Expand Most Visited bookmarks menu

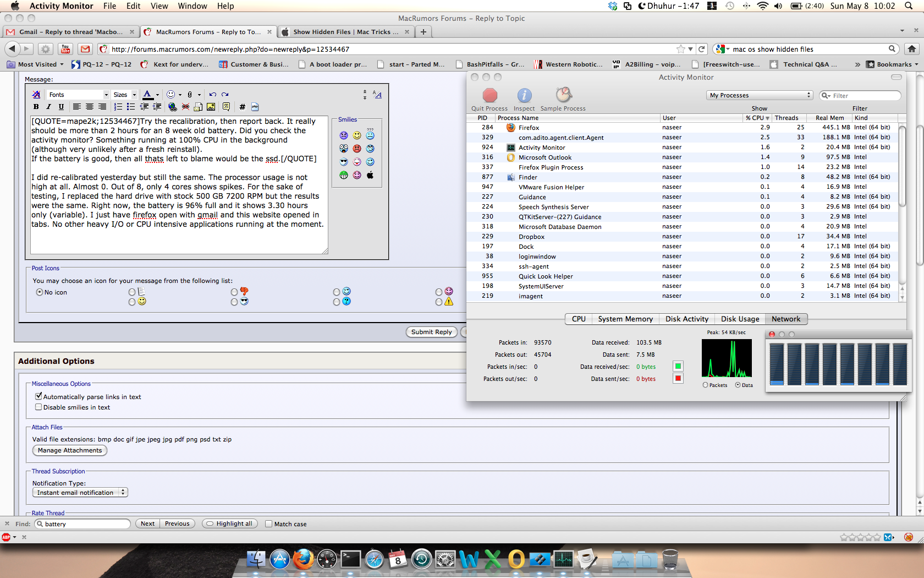pos(35,64)
